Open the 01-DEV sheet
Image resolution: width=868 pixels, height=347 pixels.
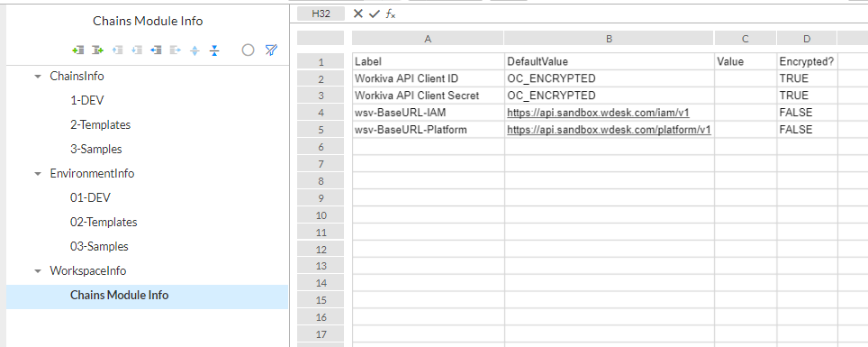[x=90, y=198]
